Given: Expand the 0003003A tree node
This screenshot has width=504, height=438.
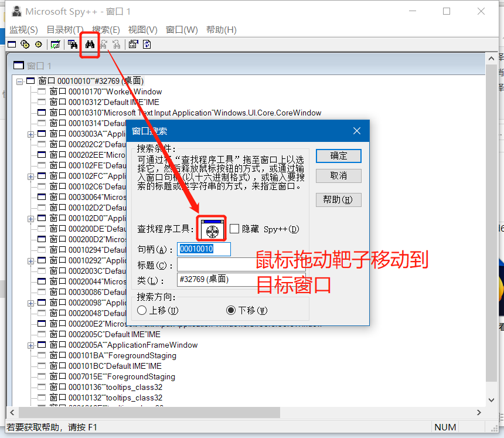Looking at the screenshot, I should (30, 134).
